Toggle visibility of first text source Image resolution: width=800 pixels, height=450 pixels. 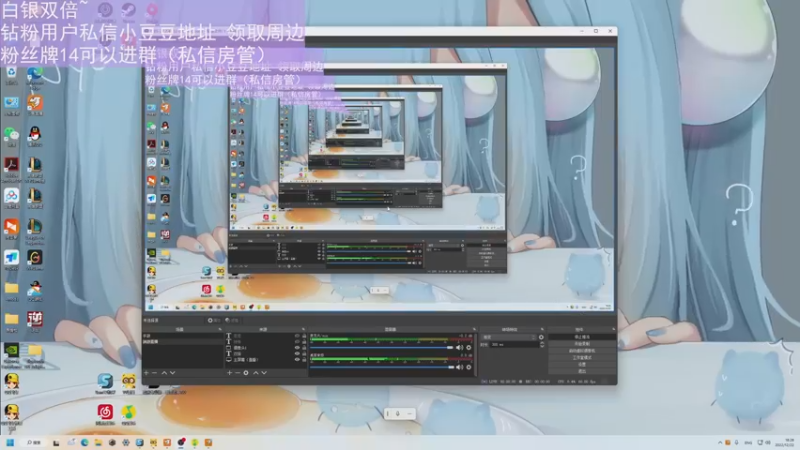pos(297,336)
